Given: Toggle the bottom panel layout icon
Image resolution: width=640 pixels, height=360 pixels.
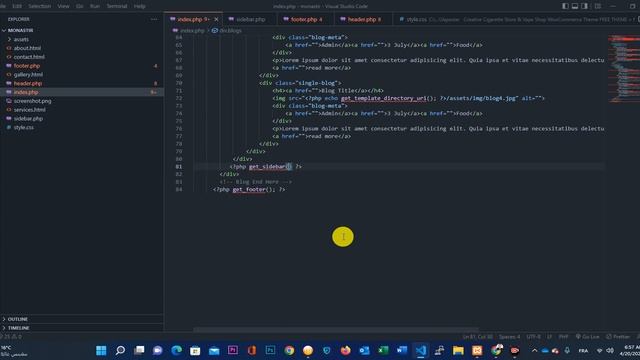Looking at the screenshot, I should click(575, 6).
